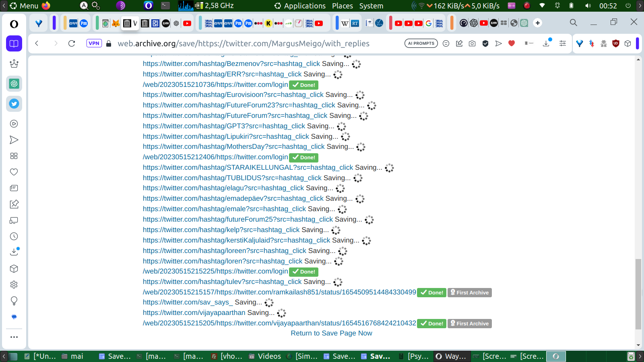Click the 00:52 clock in the panel
Viewport: 644px width, 362px height.
point(608,6)
